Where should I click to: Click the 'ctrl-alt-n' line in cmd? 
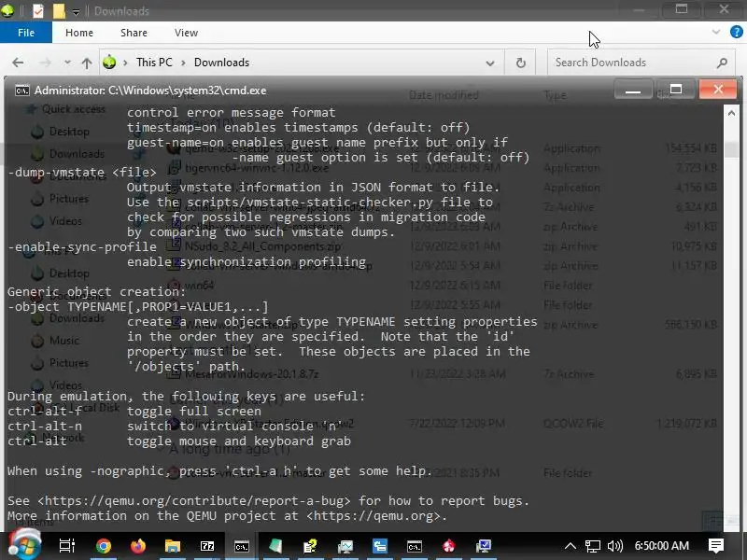45,426
